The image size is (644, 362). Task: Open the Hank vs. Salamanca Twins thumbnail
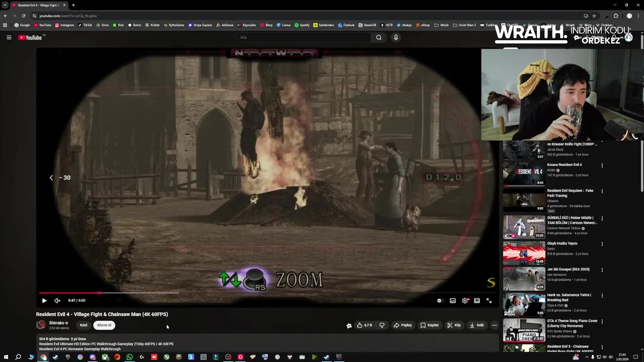524,304
